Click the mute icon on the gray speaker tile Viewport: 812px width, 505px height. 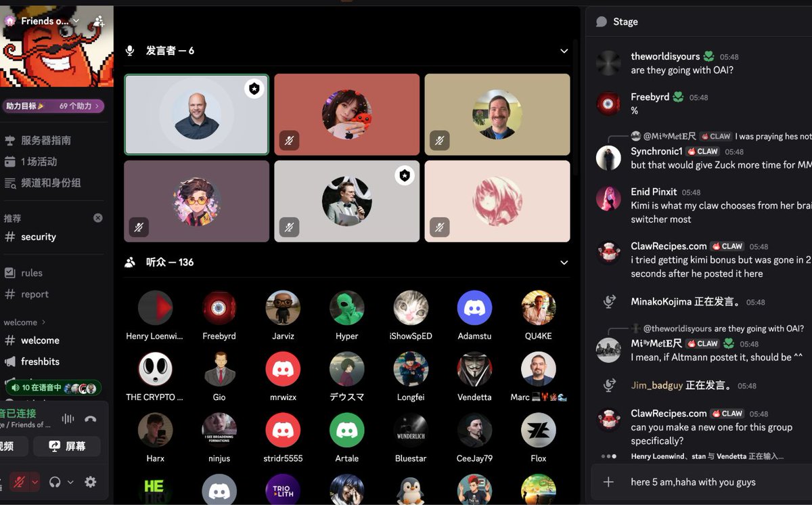pyautogui.click(x=290, y=227)
